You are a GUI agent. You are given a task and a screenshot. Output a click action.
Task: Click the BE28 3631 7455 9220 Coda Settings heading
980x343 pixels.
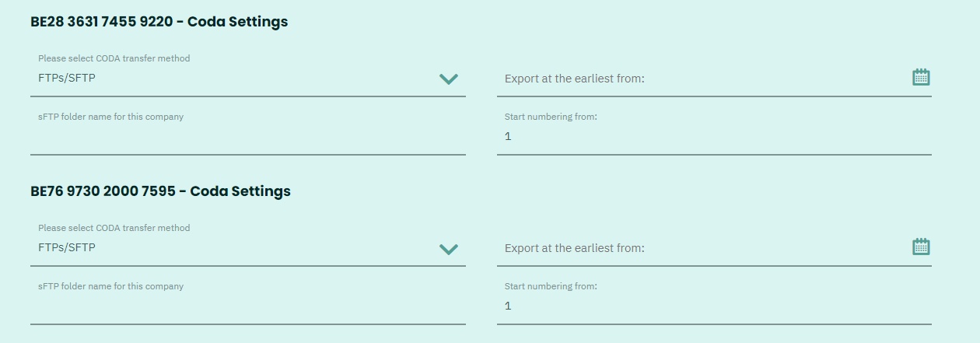[x=159, y=22]
